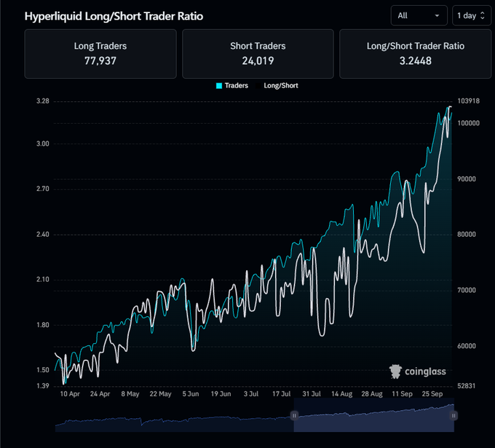Click the 11 Sep date label
The image size is (495, 448).
tap(402, 394)
